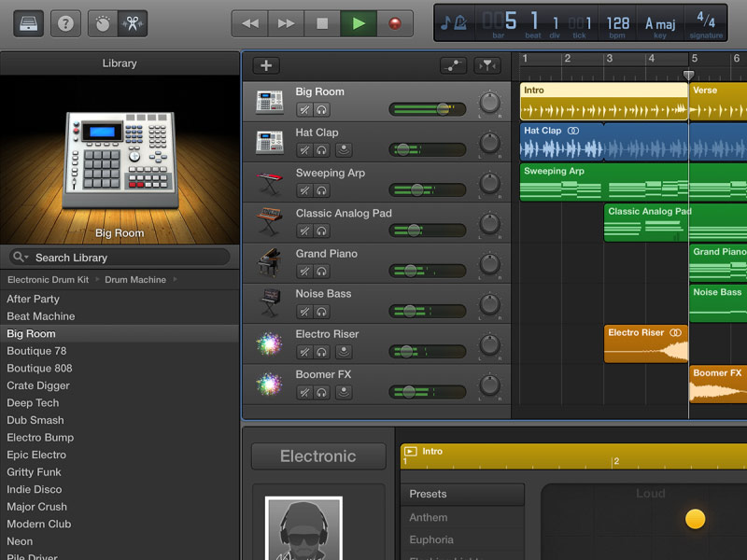The height and width of the screenshot is (560, 747).
Task: Solo the Grand Piano track
Action: [x=321, y=272]
